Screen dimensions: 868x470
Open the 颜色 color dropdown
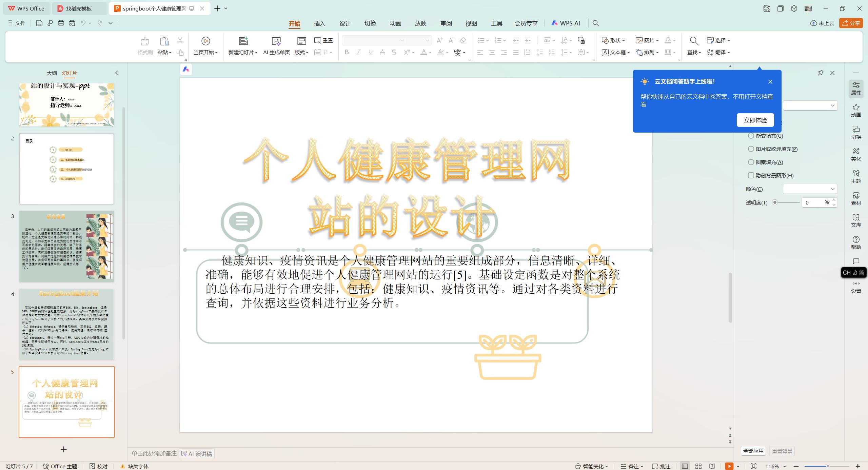tap(810, 189)
